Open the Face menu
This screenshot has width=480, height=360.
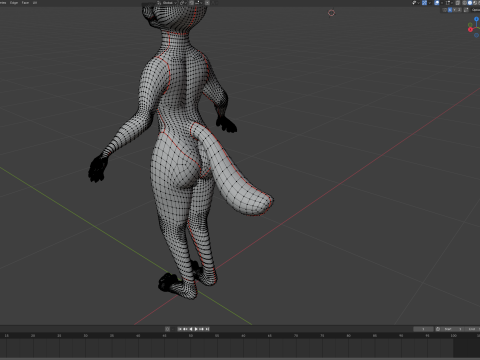[x=25, y=2]
